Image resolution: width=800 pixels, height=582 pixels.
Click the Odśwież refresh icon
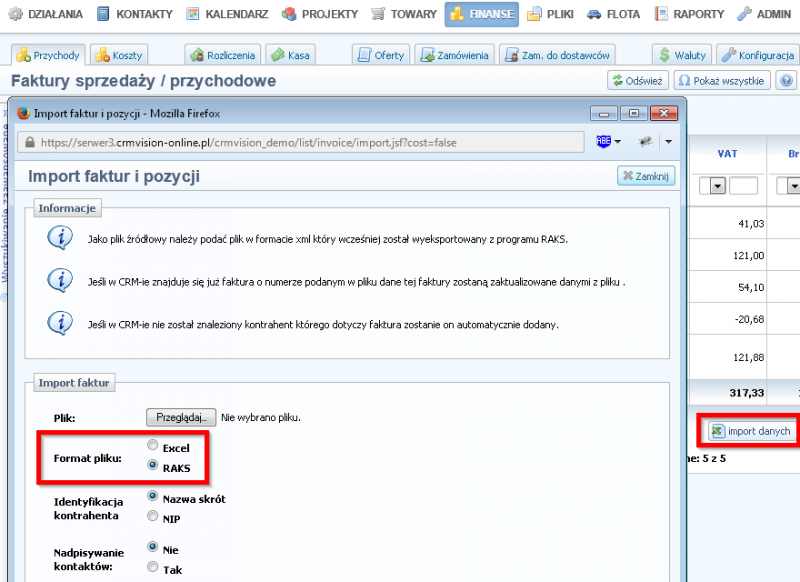tap(617, 81)
